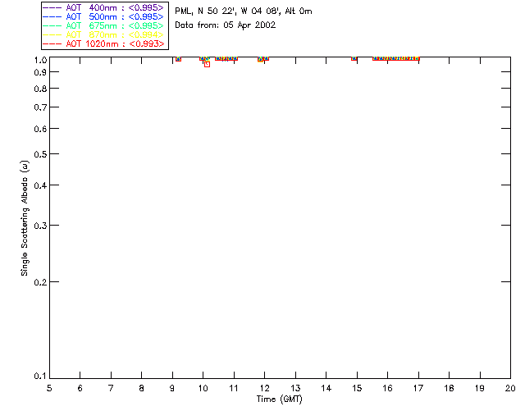Click the Single Scattering Albedo axis title
Image resolution: width=525 pixels, height=420 pixels.
pos(25,218)
